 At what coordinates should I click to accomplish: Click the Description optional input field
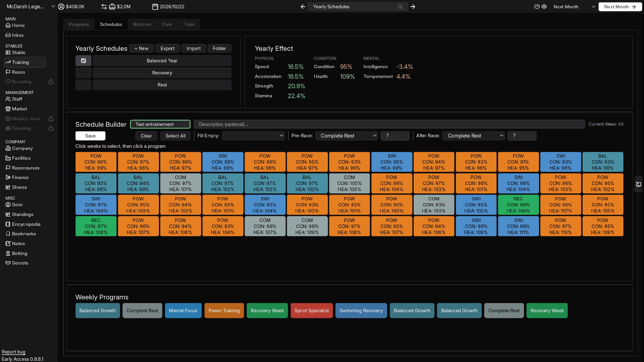(389, 124)
